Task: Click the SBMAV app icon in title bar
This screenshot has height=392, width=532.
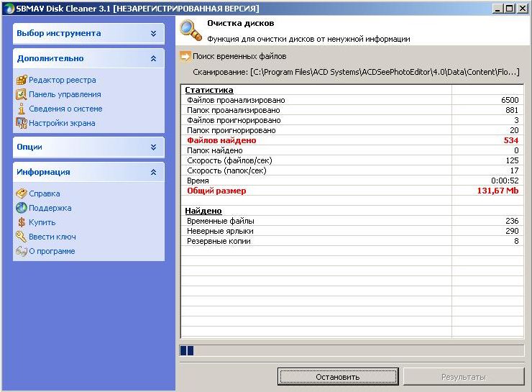Action: tap(9, 9)
